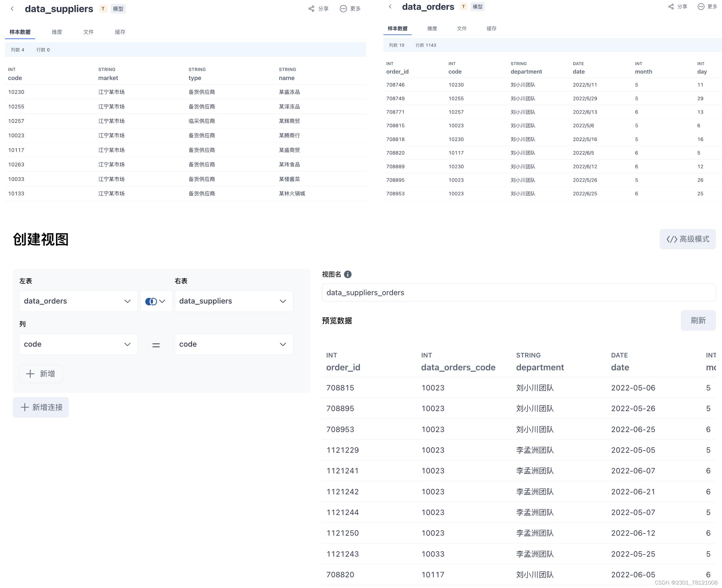Screen dimensions: 722x588
Task: Click 新增连接 to add a join
Action: (x=41, y=407)
